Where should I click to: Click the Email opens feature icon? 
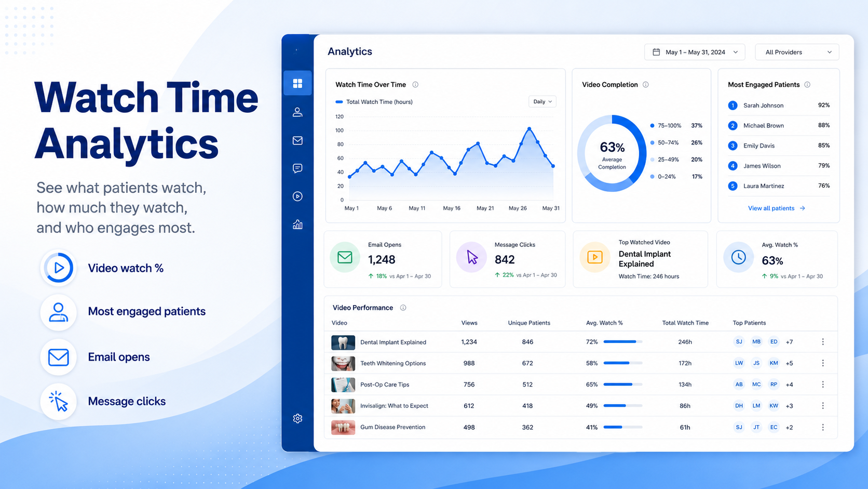coord(59,357)
